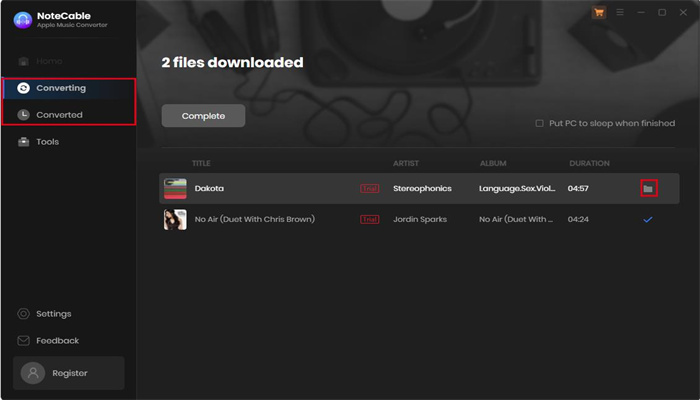Click the user avatar icon
The width and height of the screenshot is (700, 400).
pos(33,373)
